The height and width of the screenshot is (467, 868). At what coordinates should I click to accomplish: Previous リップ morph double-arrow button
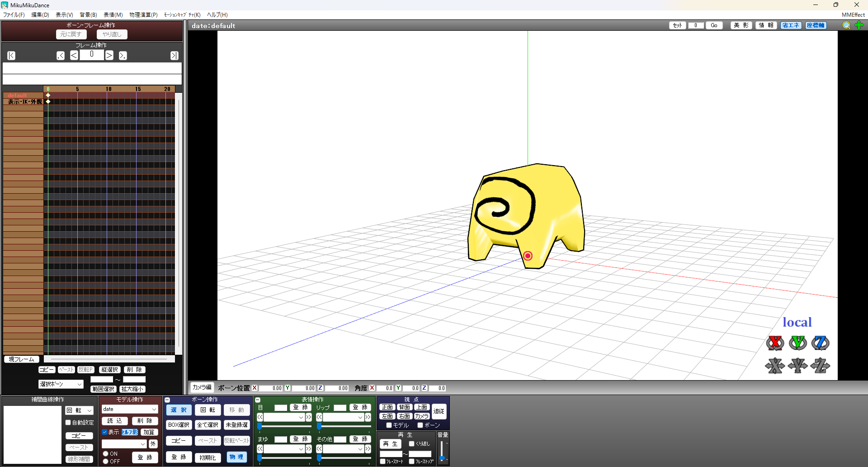[319, 417]
